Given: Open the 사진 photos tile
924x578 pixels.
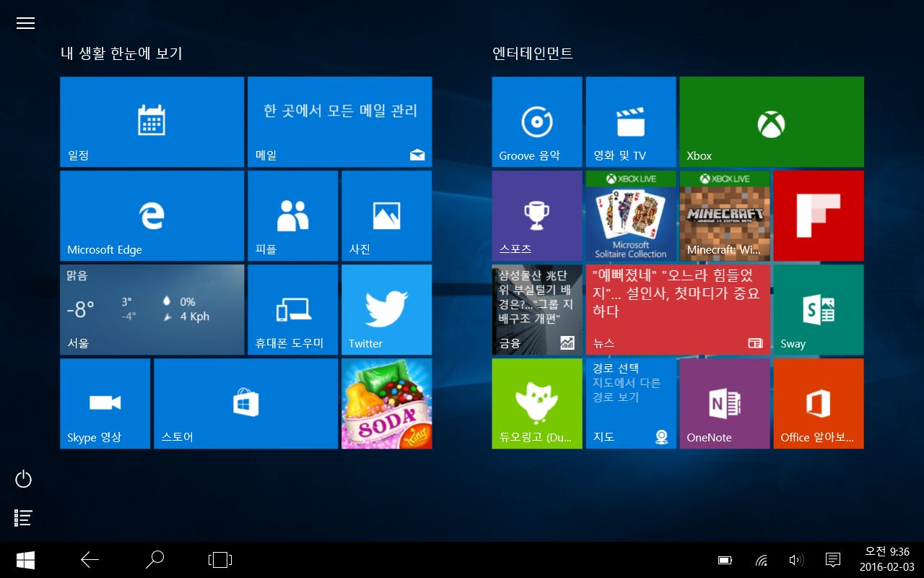Looking at the screenshot, I should click(x=386, y=215).
